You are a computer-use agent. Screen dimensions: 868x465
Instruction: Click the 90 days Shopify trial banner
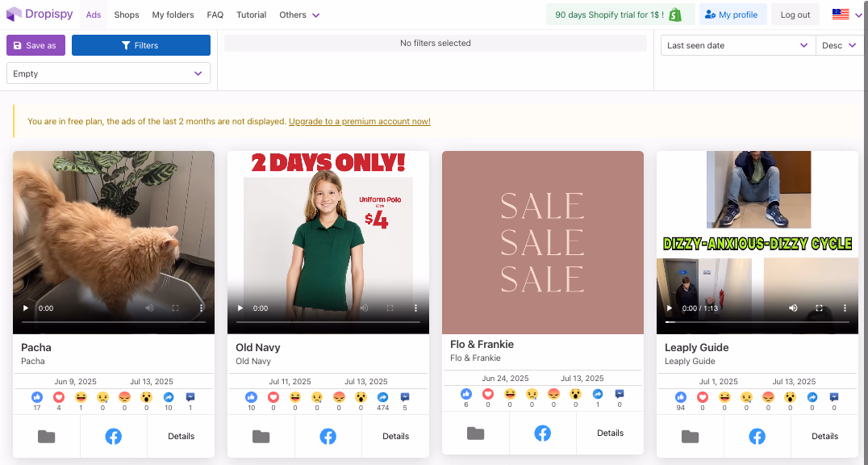click(x=620, y=15)
